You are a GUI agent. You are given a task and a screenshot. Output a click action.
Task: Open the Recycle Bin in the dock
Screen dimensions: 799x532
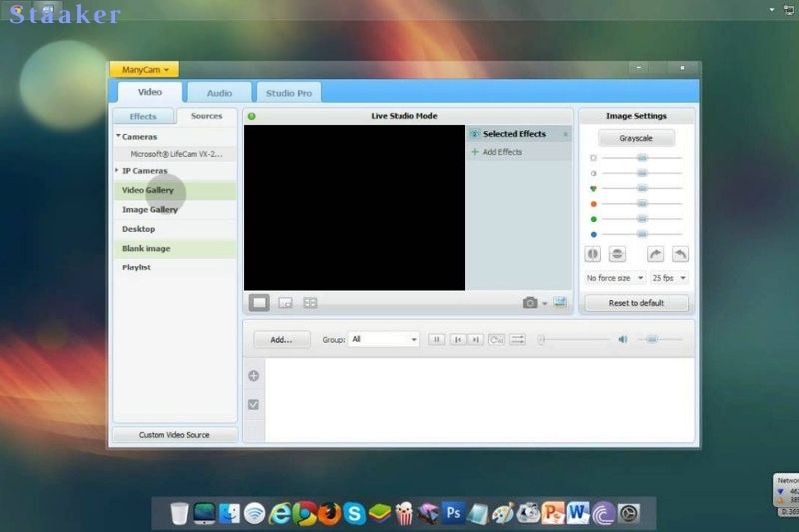click(179, 513)
